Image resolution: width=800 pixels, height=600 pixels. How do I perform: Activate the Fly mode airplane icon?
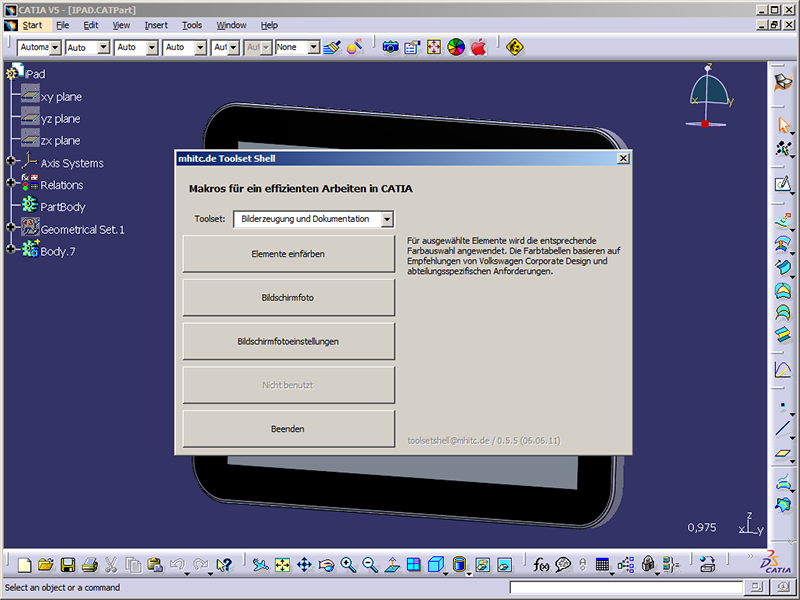[261, 564]
